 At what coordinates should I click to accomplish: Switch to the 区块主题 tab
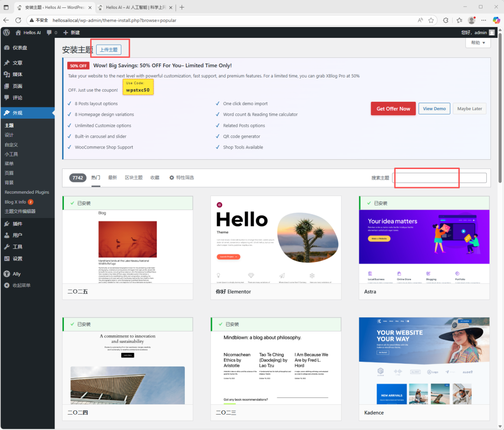pos(133,178)
